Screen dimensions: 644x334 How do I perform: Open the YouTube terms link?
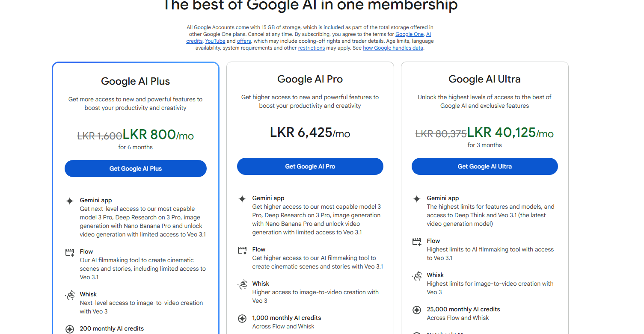point(215,41)
